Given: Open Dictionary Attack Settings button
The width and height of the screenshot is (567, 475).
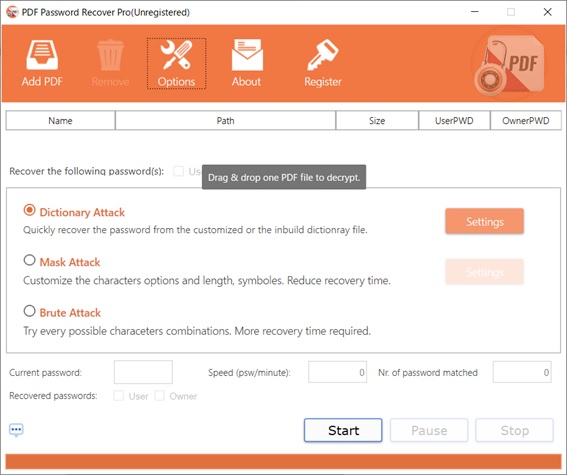Looking at the screenshot, I should [x=485, y=221].
